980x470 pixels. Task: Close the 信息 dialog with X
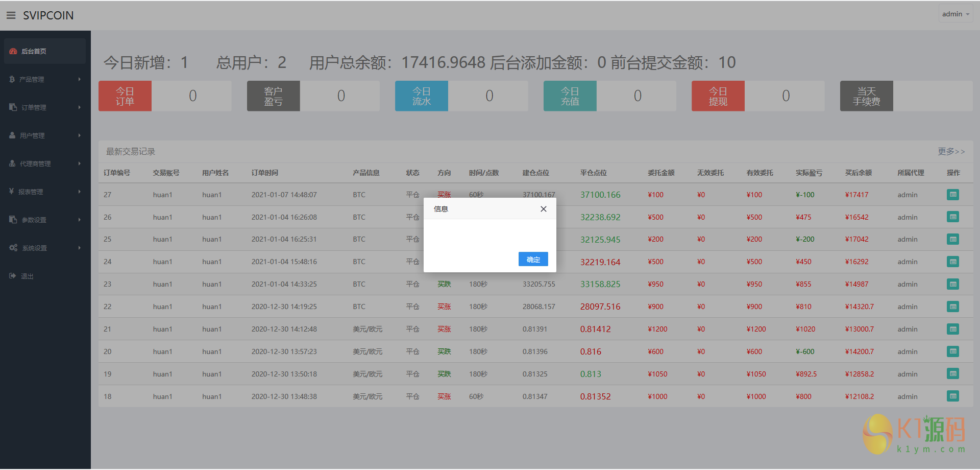(x=543, y=209)
